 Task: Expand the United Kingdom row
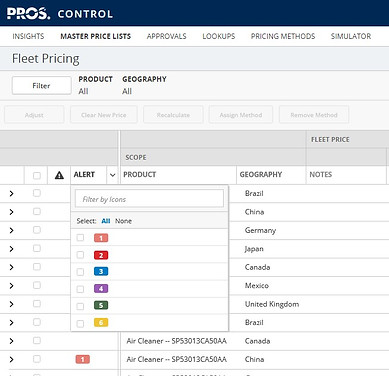coord(12,304)
